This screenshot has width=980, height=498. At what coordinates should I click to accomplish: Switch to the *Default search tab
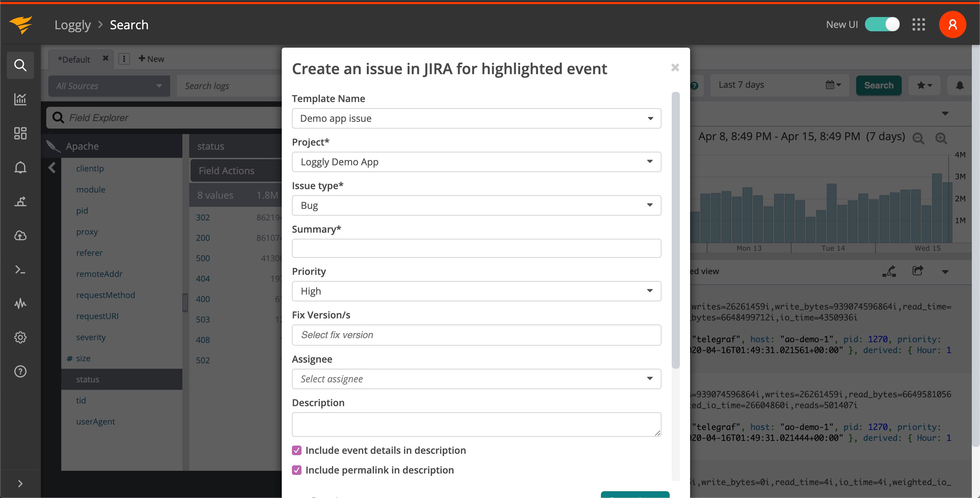[75, 59]
